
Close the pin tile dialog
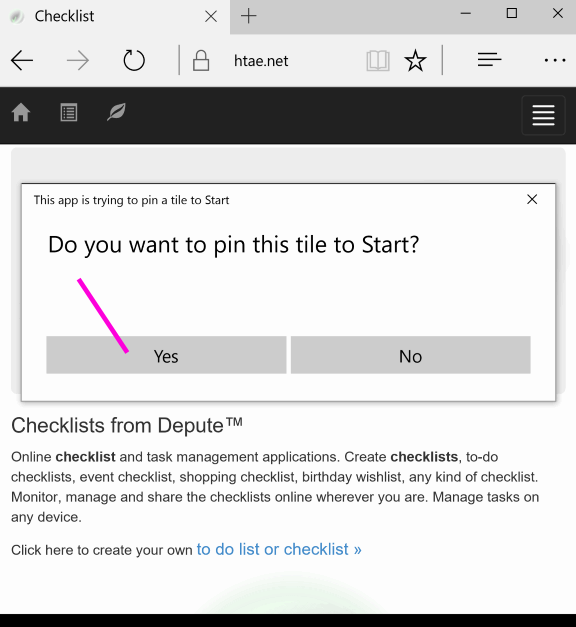point(532,199)
